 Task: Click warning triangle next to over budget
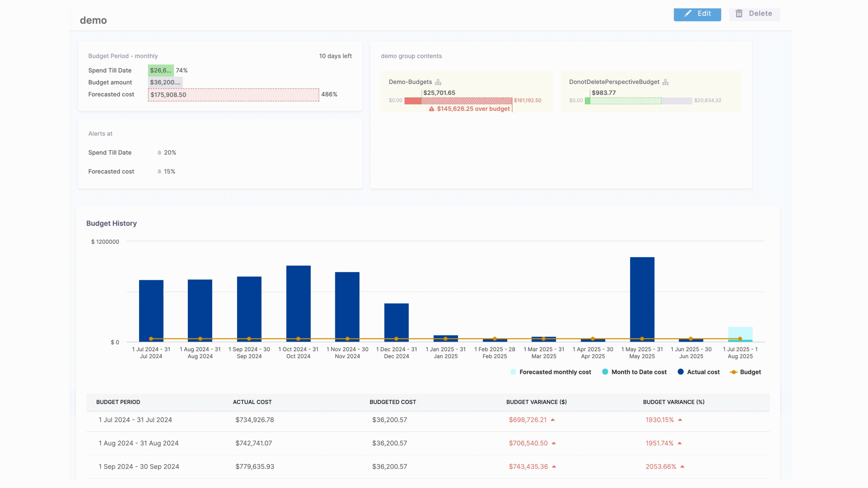[432, 109]
